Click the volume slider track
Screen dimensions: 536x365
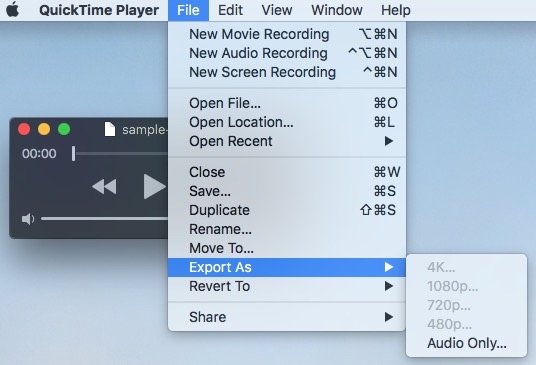105,219
